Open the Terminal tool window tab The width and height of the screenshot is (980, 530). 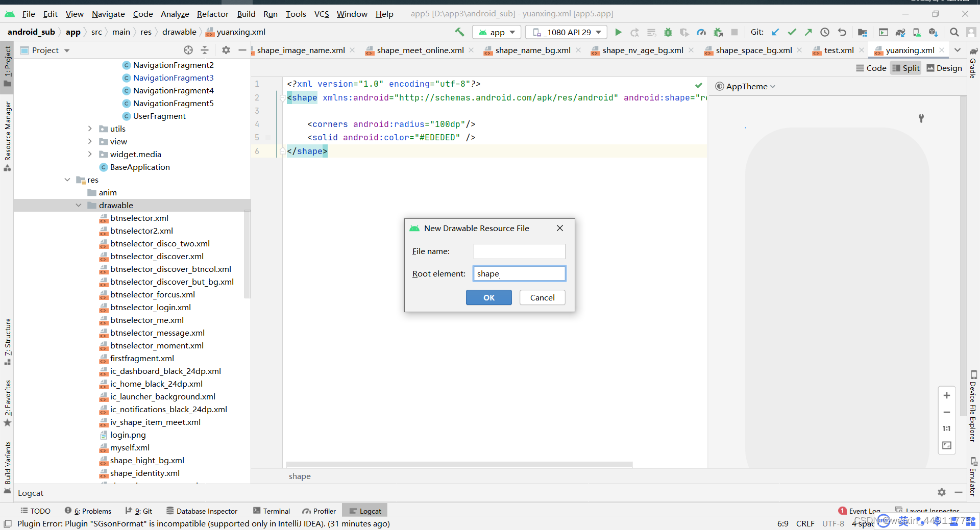pyautogui.click(x=272, y=511)
